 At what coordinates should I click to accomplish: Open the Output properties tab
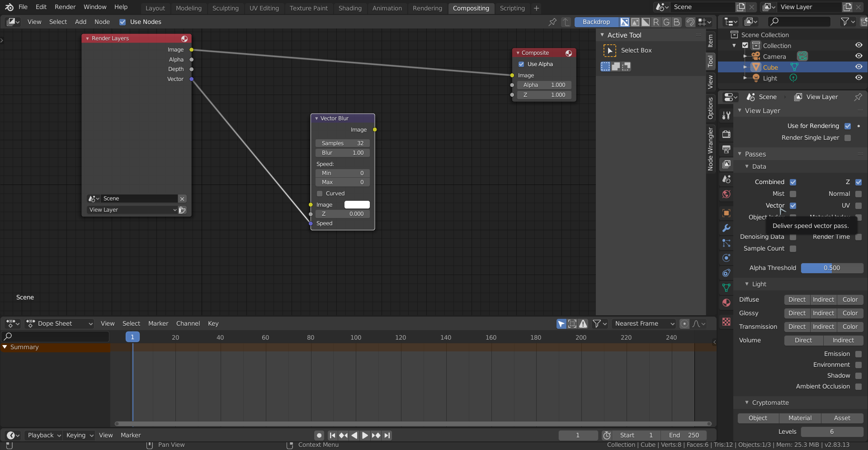pos(726,149)
